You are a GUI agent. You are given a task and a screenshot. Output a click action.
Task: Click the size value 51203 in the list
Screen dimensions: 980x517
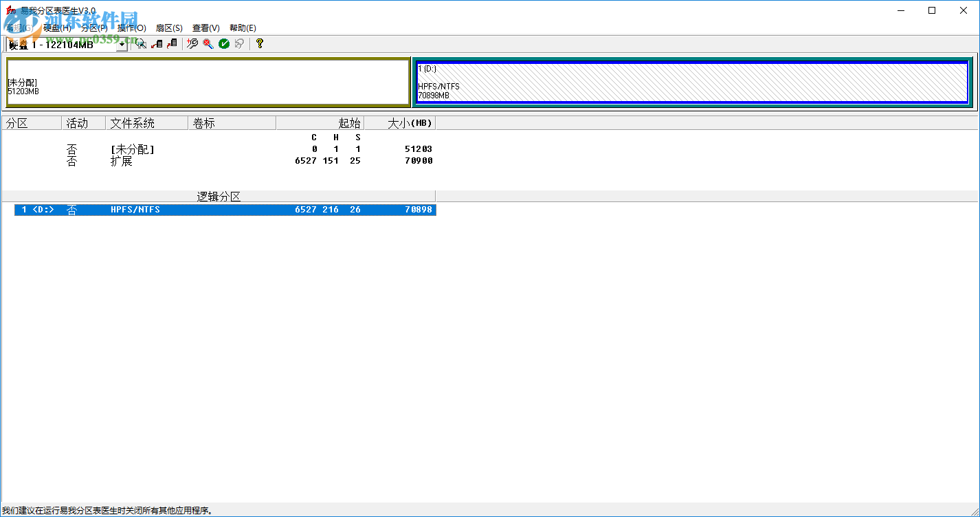click(419, 149)
